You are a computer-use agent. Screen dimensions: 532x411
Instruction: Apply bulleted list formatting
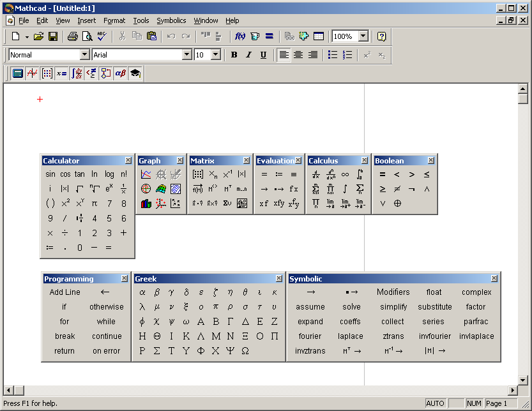click(x=333, y=55)
